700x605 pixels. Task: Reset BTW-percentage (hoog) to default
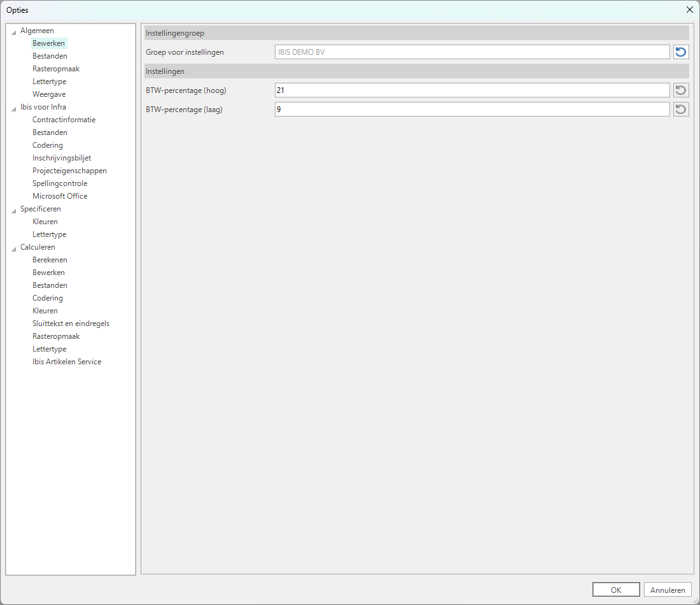pyautogui.click(x=681, y=90)
